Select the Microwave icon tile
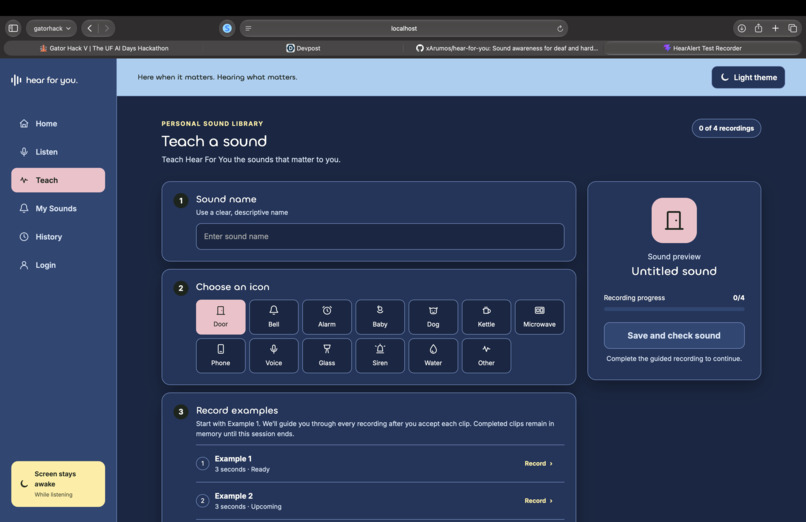Viewport: 806px width, 522px height. coord(539,317)
